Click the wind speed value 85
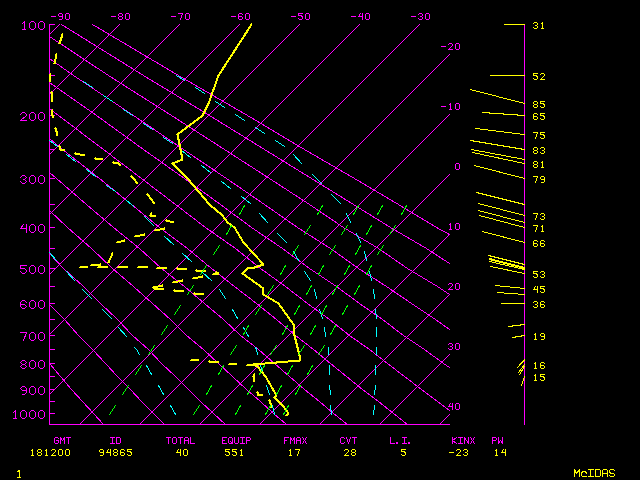640x480 pixels. [x=538, y=104]
